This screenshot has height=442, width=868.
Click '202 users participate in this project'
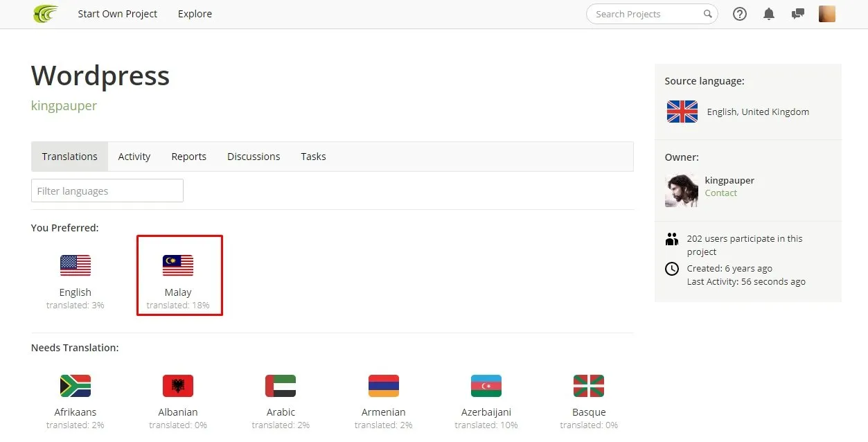(745, 245)
